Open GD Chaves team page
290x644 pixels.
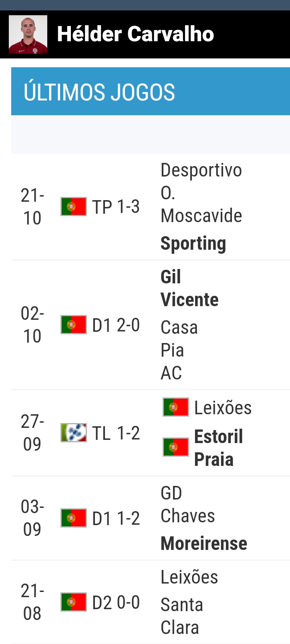point(187,504)
